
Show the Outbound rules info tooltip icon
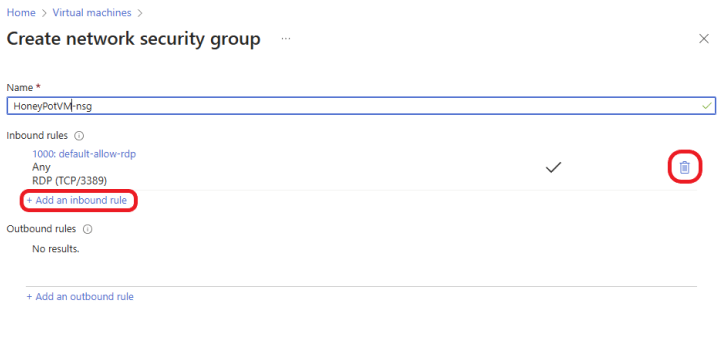point(88,229)
